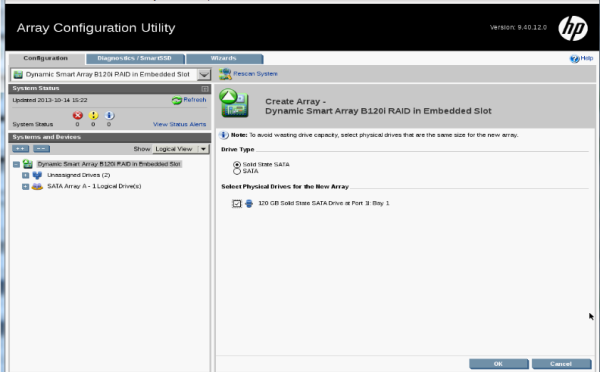Select Dynamic Smart Array B120i tree item
This screenshot has height=372, width=600.
point(109,164)
